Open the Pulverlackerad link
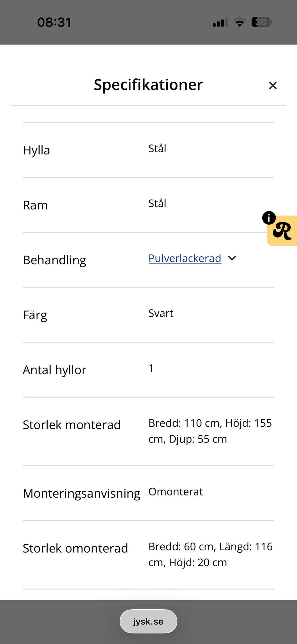The height and width of the screenshot is (644, 297). (x=185, y=258)
